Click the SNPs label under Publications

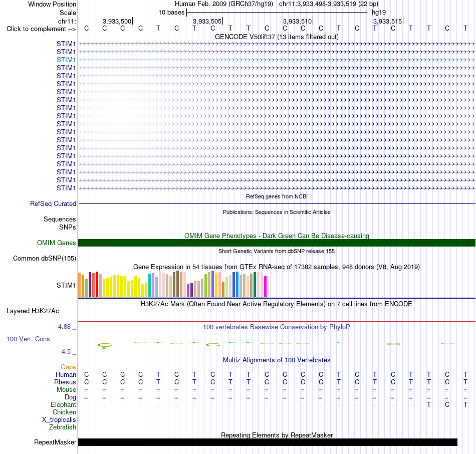point(68,227)
